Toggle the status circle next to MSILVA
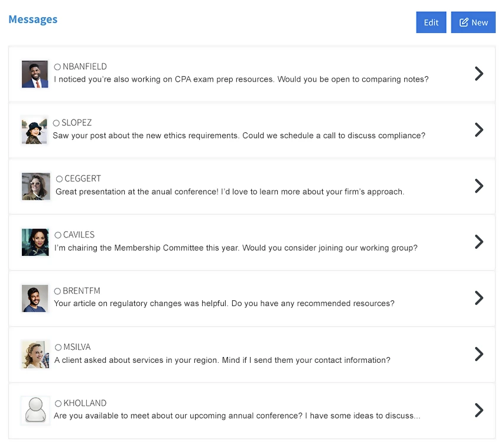Screen dimensions: 504x448 [58, 347]
